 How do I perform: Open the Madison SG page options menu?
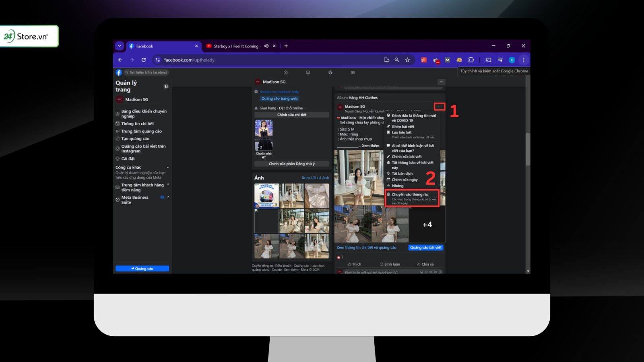(441, 82)
